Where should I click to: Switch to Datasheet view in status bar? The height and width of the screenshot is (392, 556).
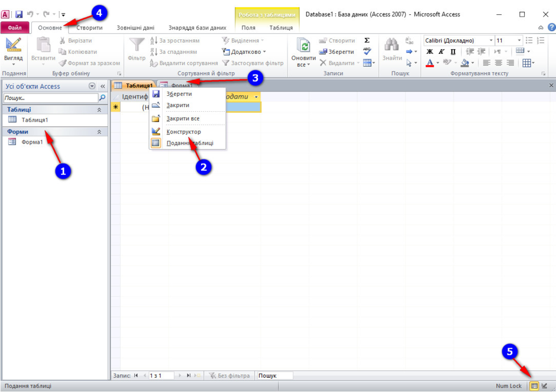tap(534, 386)
